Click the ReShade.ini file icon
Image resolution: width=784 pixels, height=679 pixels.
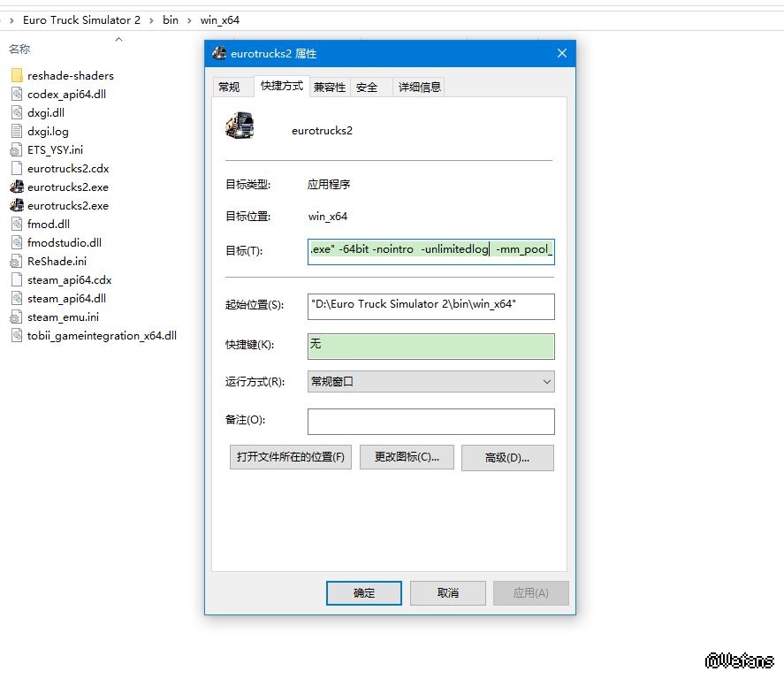17,261
